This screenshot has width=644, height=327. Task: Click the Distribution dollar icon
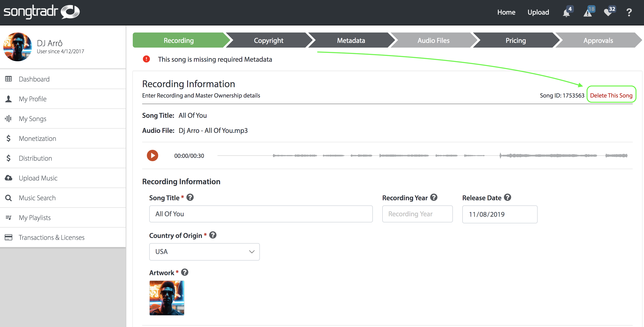pos(8,158)
